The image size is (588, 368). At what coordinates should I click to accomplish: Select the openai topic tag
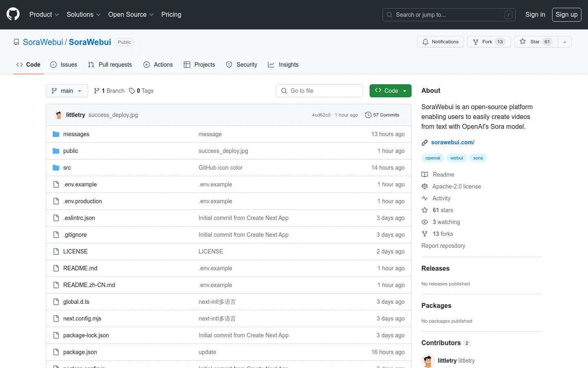coord(432,158)
